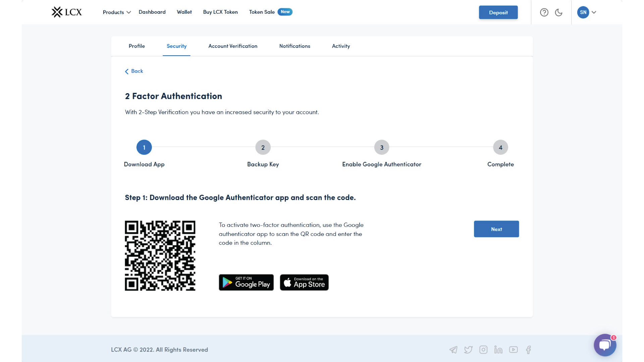Expand the Products dropdown menu
Viewport: 644px width, 362px height.
(x=116, y=12)
